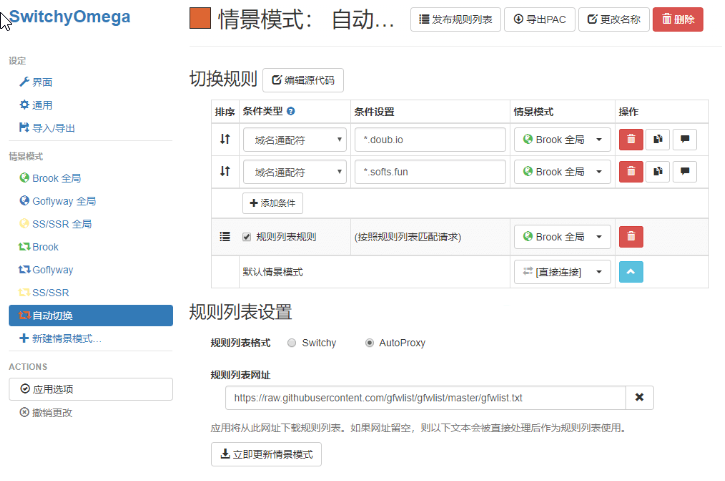Image resolution: width=725 pixels, height=481 pixels.
Task: Select the SS/SSR switch profile
Action: click(43, 293)
